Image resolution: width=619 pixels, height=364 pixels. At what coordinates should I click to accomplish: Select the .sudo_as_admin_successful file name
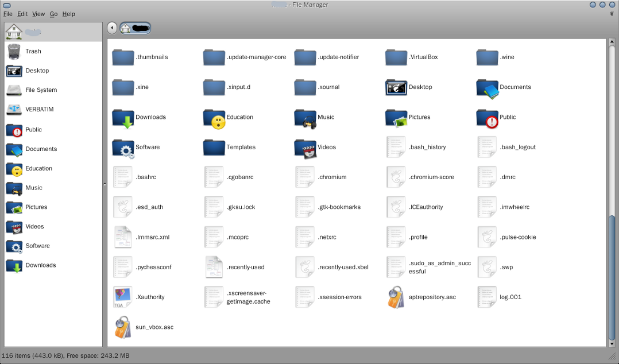(440, 268)
